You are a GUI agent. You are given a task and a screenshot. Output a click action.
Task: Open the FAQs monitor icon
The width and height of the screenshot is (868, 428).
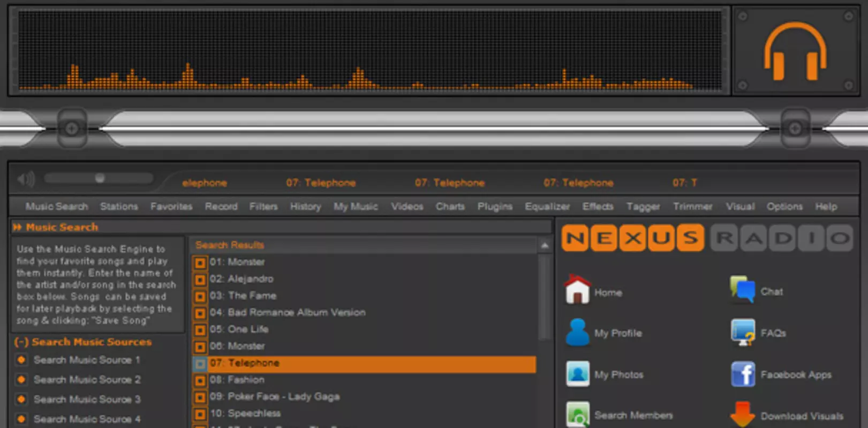click(x=743, y=332)
